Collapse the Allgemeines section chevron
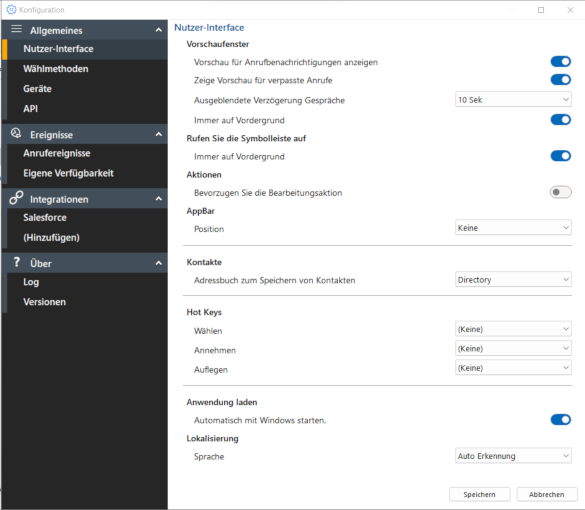 pos(159,30)
